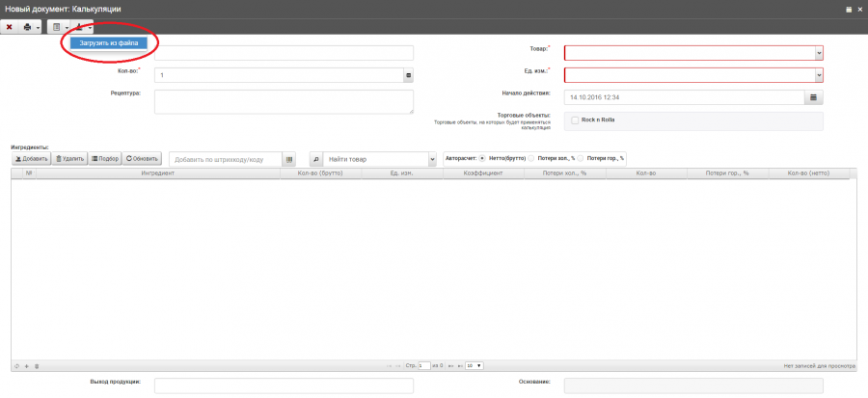Screen dimensions: 868x398
Task: Expand the Товар dropdown
Action: [x=818, y=53]
